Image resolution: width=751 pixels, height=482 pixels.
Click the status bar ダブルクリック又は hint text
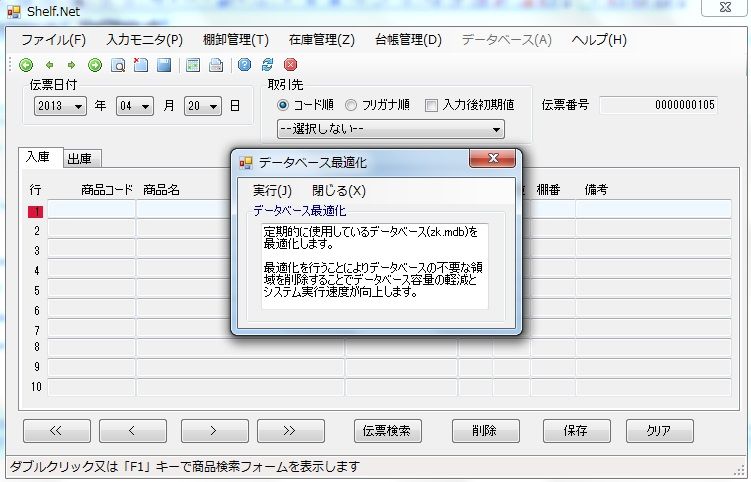click(x=185, y=466)
